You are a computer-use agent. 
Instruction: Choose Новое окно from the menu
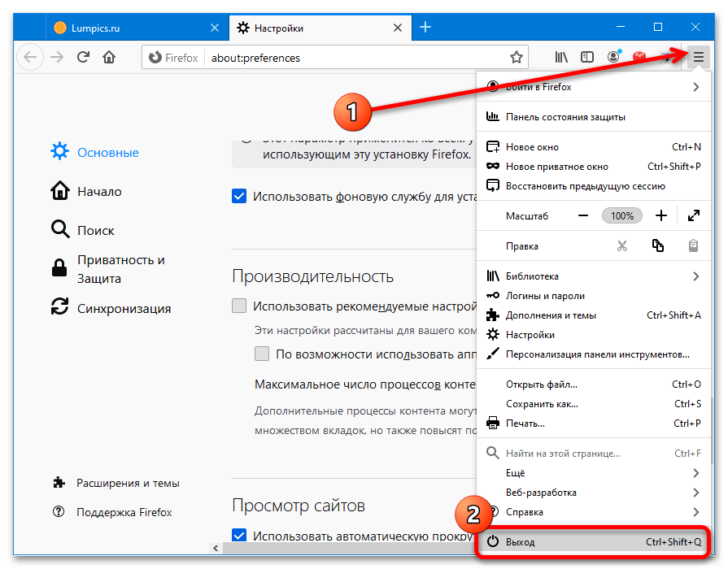594,147
